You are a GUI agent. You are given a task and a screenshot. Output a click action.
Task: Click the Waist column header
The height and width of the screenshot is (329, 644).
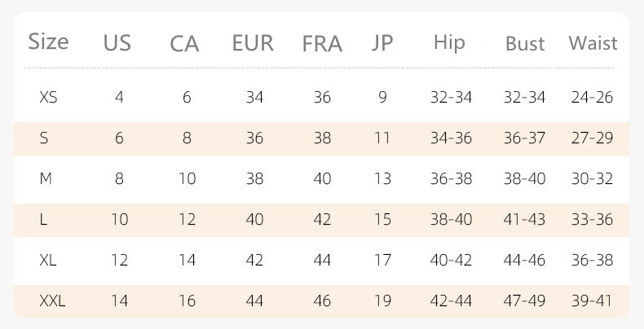593,42
